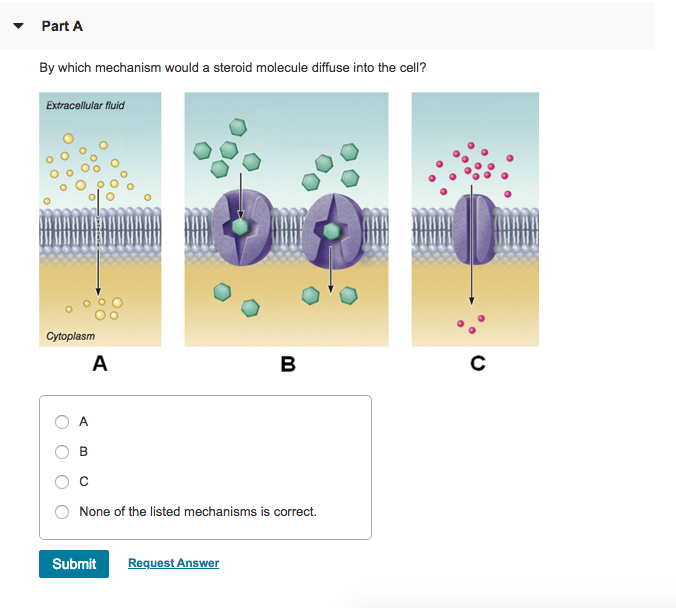Click diagram A simple diffusion image

100,220
